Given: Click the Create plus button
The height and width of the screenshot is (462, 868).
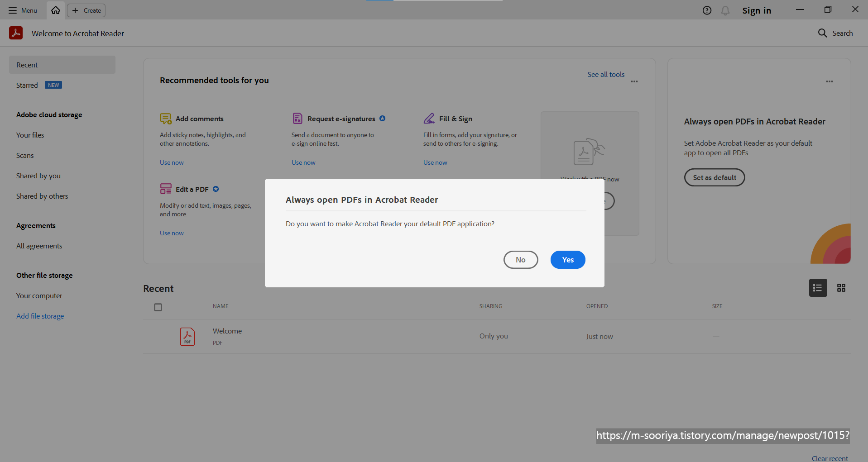Looking at the screenshot, I should click(x=86, y=10).
